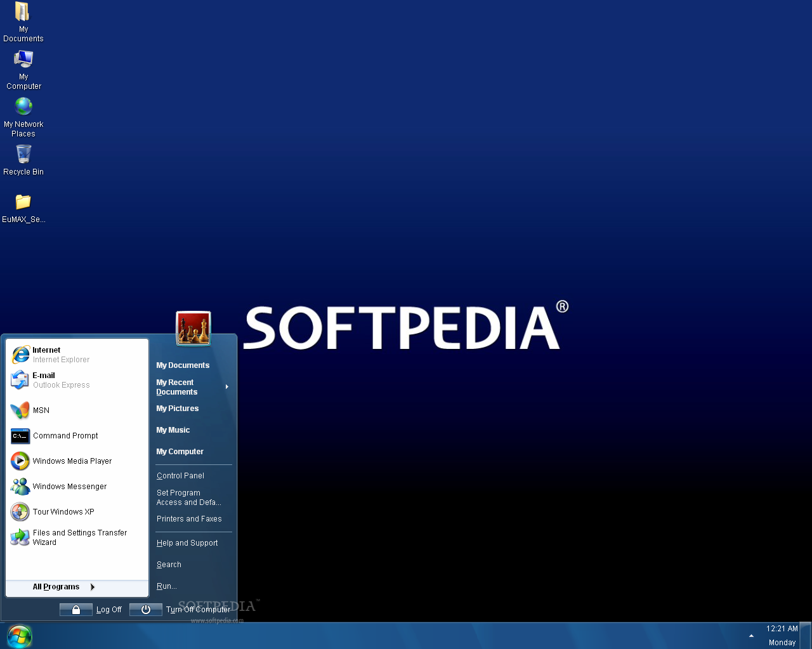Select the EuMAX_Se... folder icon
The image size is (812, 649).
pos(23,202)
